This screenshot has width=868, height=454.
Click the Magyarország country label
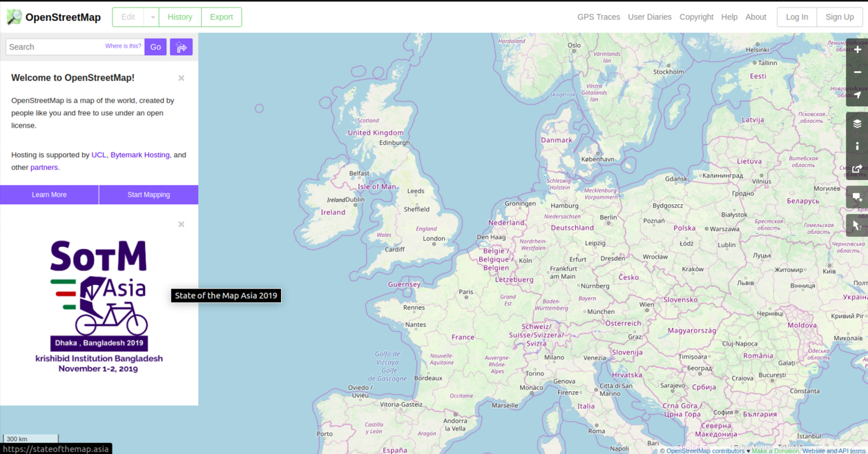[x=692, y=330]
